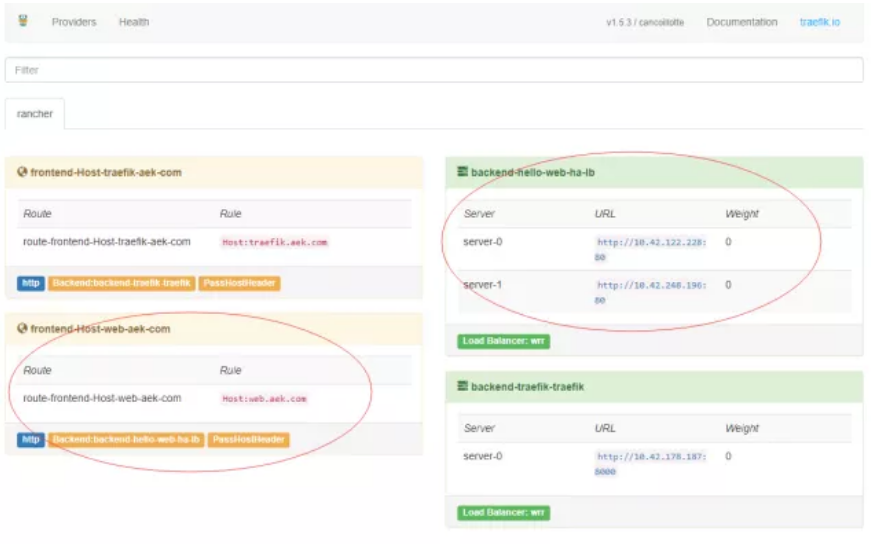The height and width of the screenshot is (544, 871).
Task: Click the route-frontend-Host-traefik-aek-com cell
Action: pyautogui.click(x=107, y=242)
